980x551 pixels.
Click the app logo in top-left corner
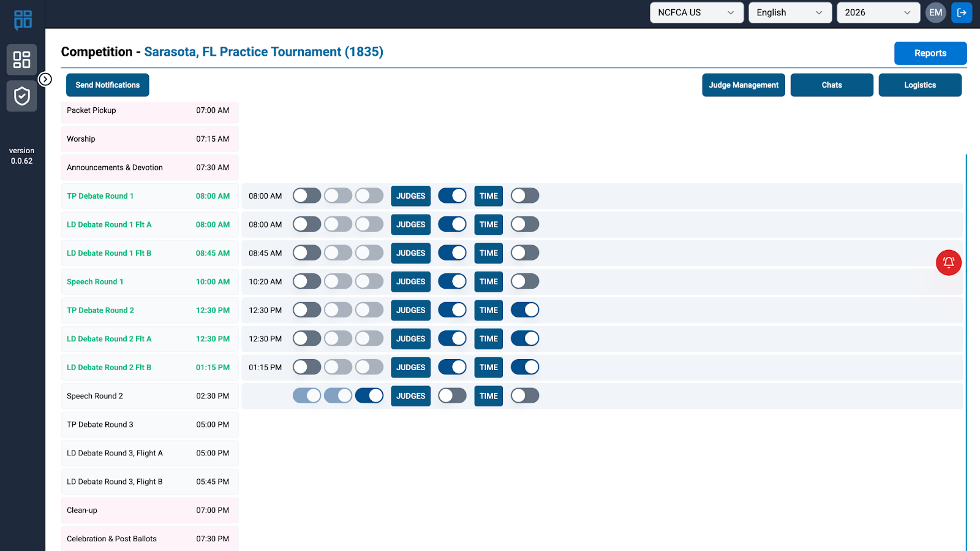[x=23, y=20]
